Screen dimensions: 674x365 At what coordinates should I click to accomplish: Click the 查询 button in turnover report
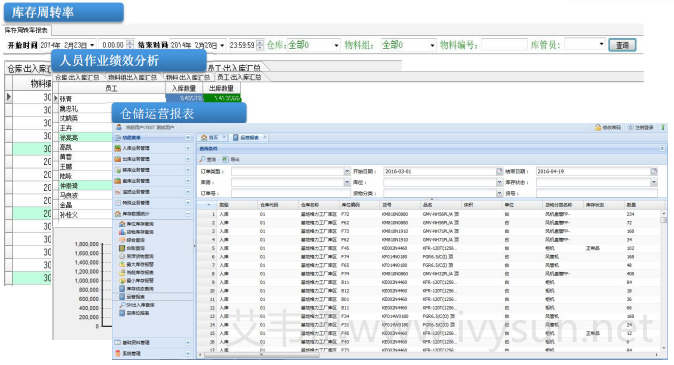click(x=622, y=45)
